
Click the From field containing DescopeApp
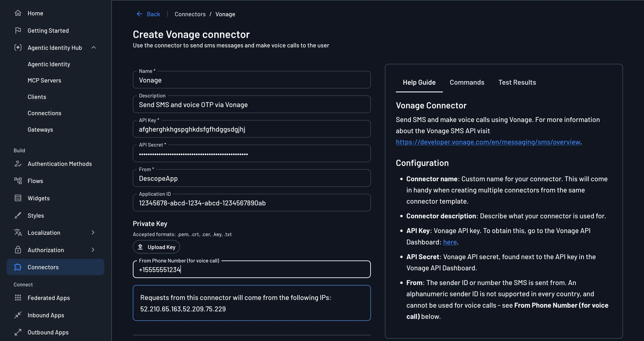[x=251, y=178]
